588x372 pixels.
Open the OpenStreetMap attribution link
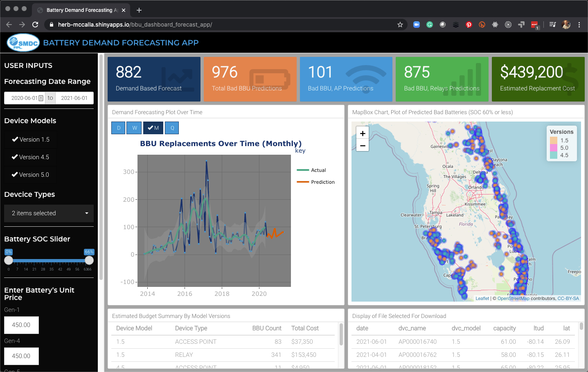point(513,298)
